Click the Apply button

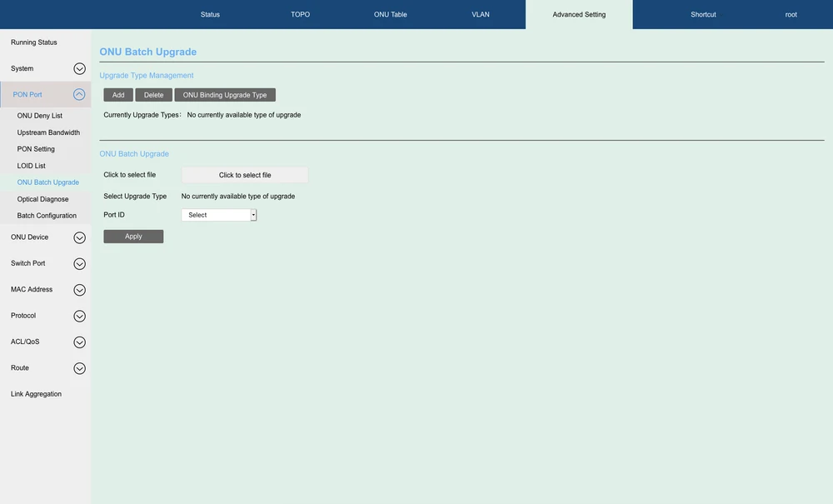(133, 237)
